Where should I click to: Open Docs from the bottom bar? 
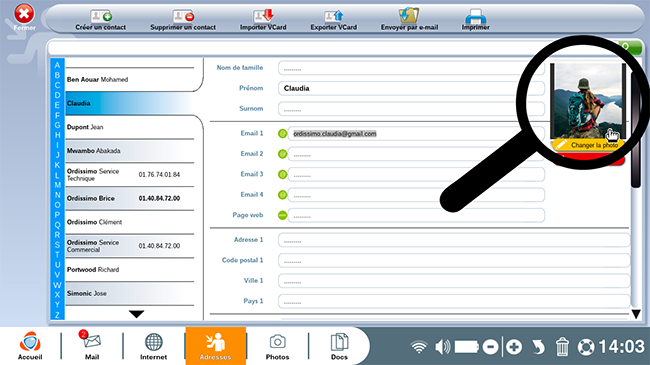tap(339, 346)
